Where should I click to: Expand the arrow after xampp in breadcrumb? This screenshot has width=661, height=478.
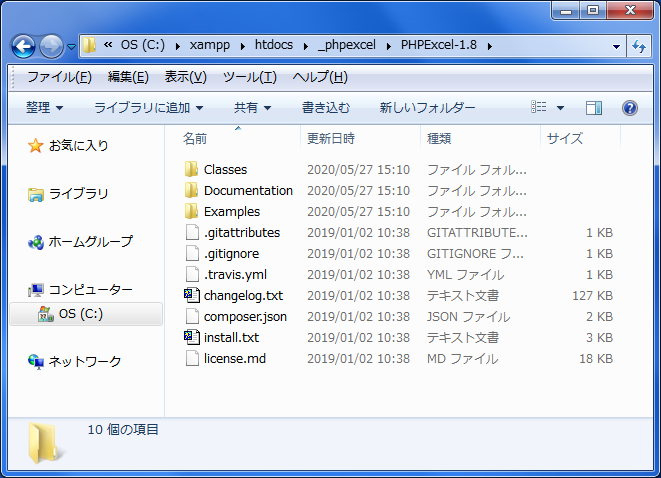tap(243, 46)
